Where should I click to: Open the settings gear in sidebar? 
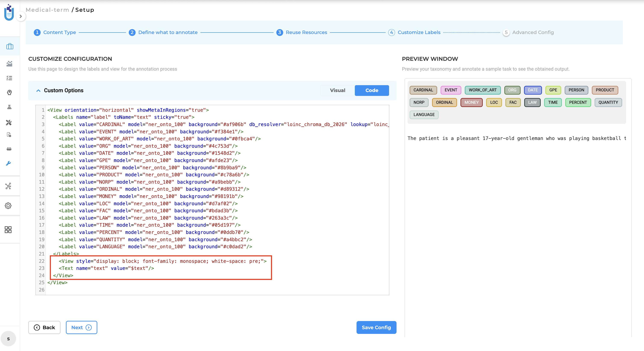point(8,206)
